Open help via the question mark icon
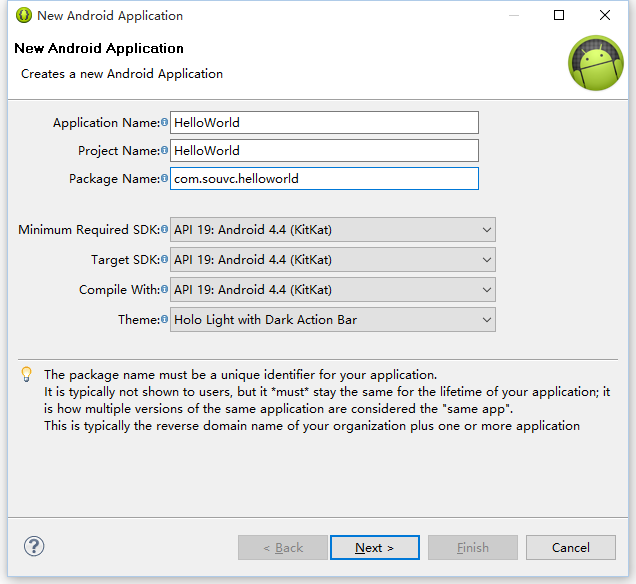Viewport: 636px width, 584px height. (x=34, y=546)
